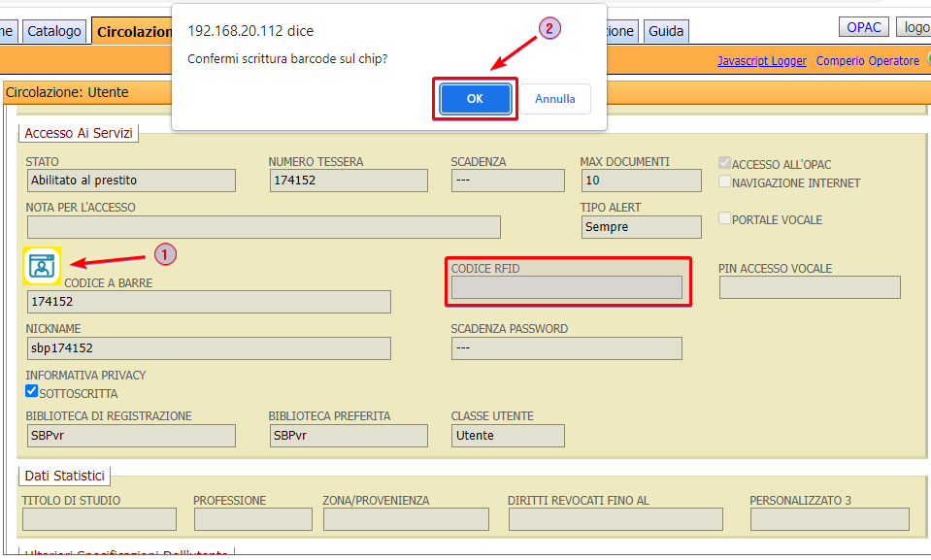Click the PIN Accesso Vocale field
The width and height of the screenshot is (931, 560).
[810, 287]
